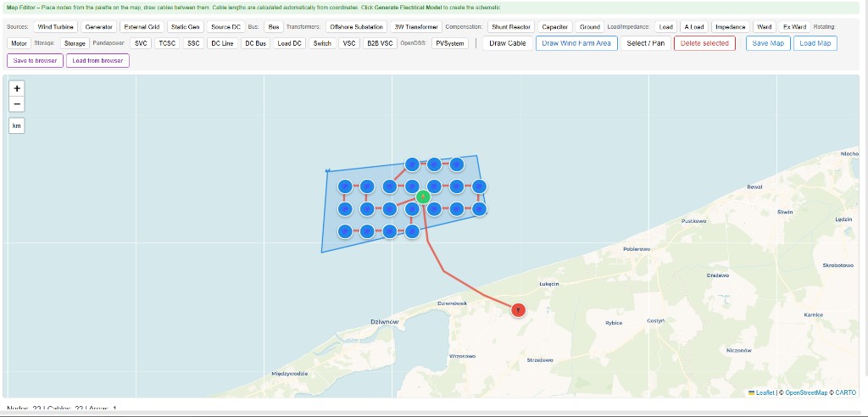Click the Dziwnów label on map
868x417 pixels.
[384, 322]
